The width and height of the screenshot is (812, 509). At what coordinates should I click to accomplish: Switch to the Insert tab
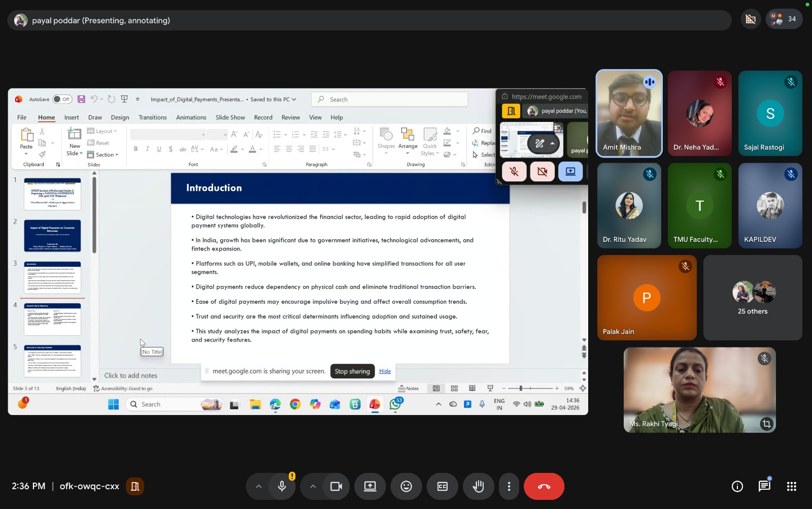pyautogui.click(x=72, y=117)
